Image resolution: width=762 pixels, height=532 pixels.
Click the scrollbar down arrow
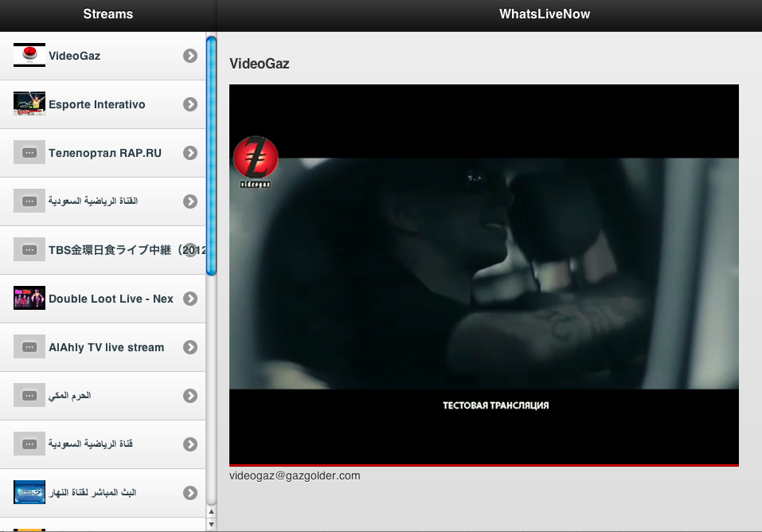(211, 525)
